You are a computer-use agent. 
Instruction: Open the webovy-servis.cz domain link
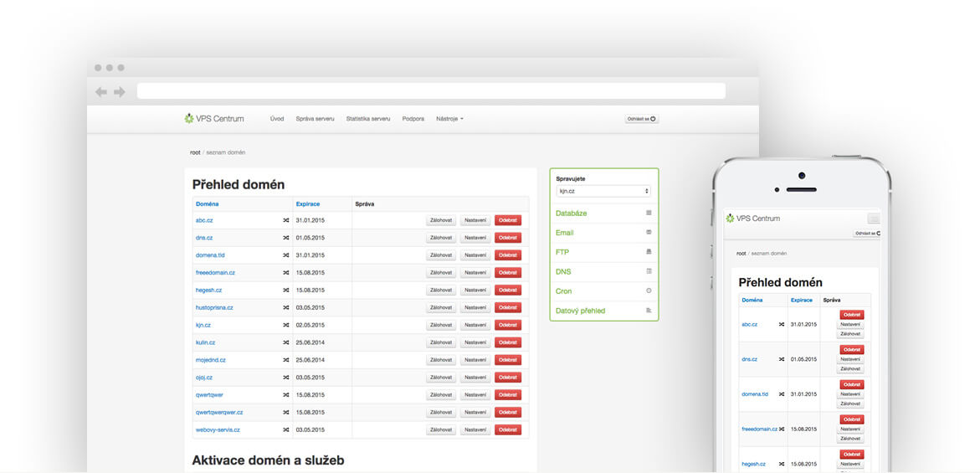(x=218, y=429)
